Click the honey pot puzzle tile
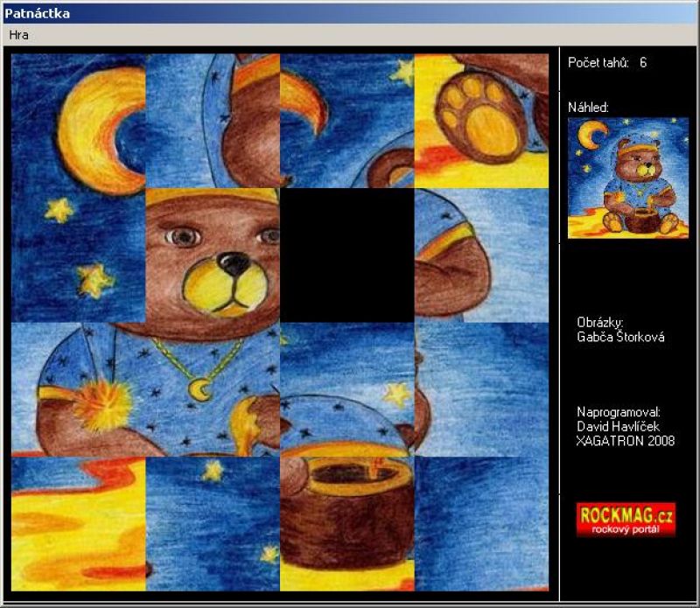This screenshot has height=608, width=700. (x=347, y=524)
